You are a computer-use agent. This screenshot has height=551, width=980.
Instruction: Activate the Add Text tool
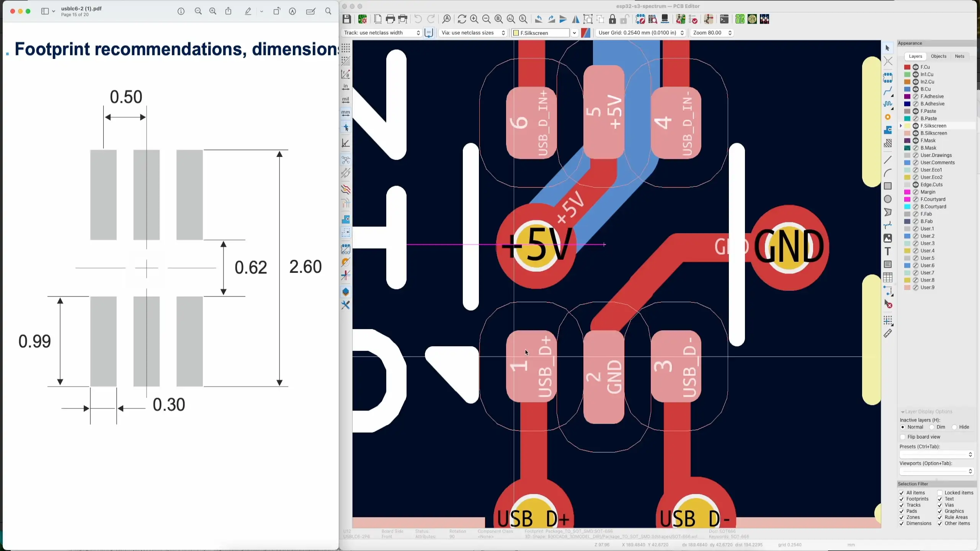888,251
